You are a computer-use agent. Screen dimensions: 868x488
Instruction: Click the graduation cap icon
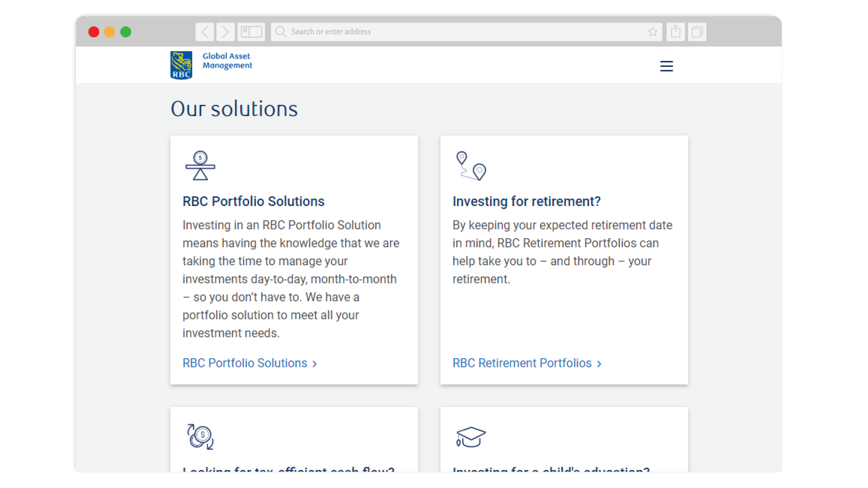point(471,437)
